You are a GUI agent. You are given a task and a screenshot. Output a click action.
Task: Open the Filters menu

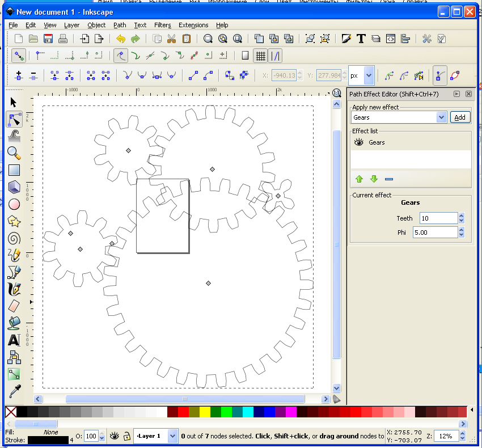click(x=162, y=25)
